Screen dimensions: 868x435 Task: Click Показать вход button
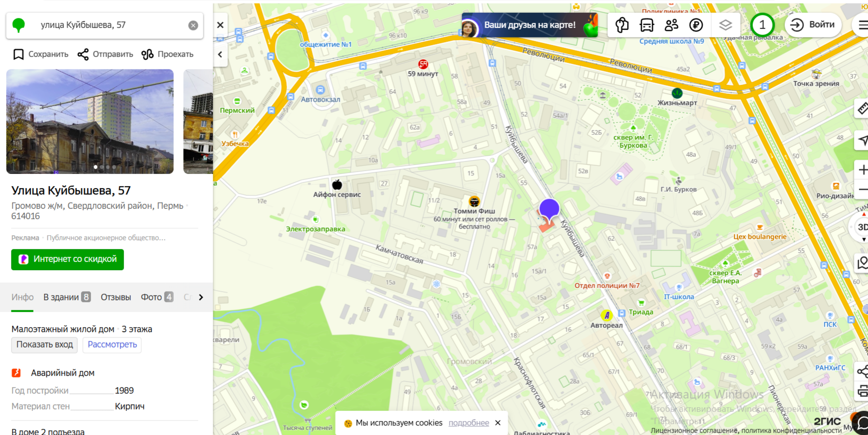[x=44, y=345]
